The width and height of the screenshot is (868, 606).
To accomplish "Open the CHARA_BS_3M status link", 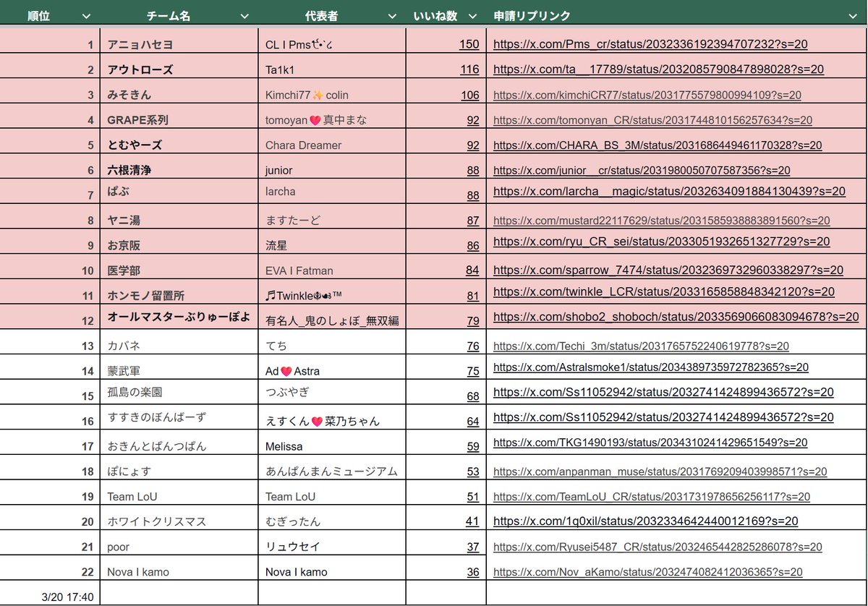I will (x=658, y=145).
